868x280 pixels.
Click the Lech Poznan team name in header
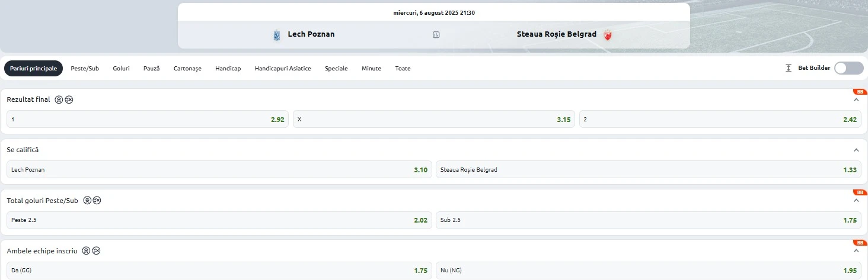pos(311,34)
